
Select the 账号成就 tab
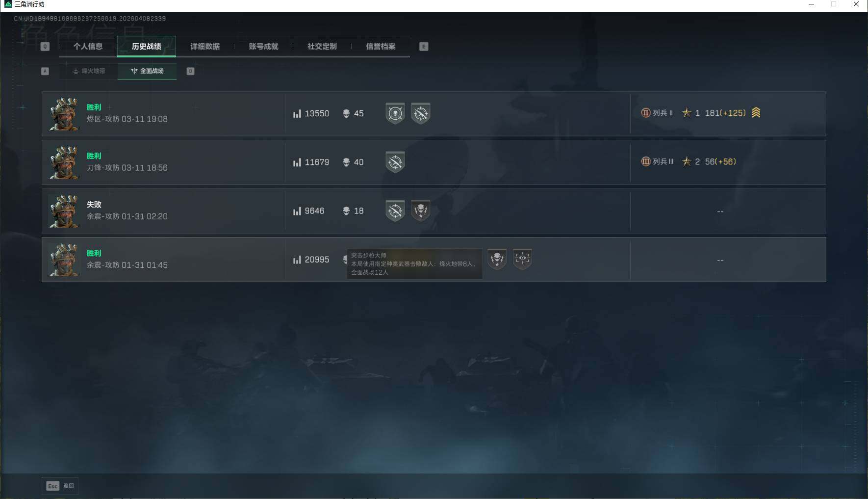263,47
